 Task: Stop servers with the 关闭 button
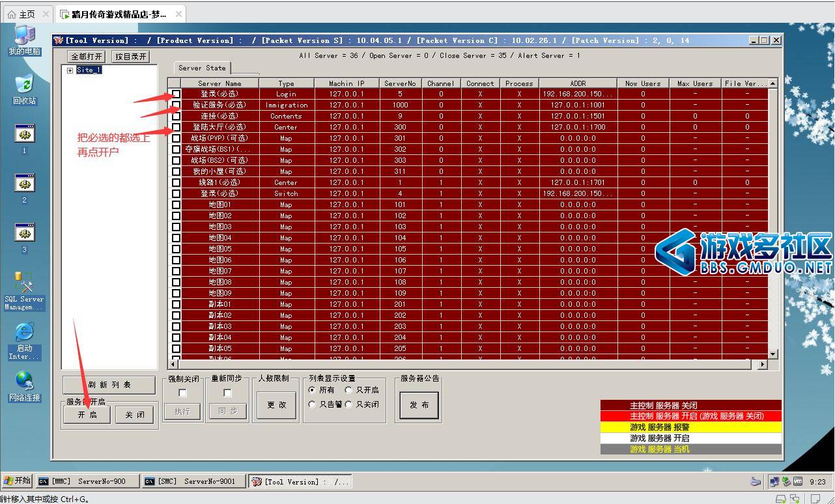[x=135, y=415]
